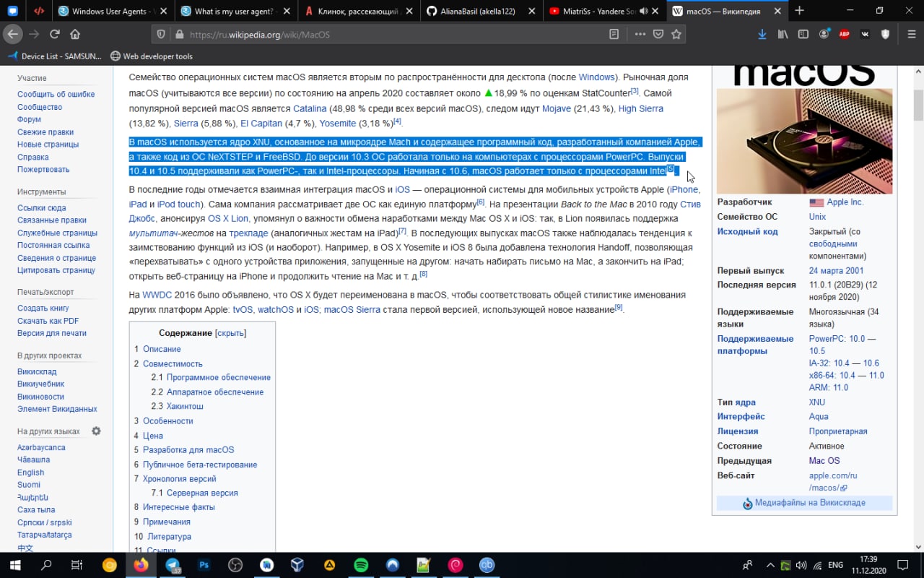
Task: Switch to Клинок, рассекающий tab
Action: point(358,11)
